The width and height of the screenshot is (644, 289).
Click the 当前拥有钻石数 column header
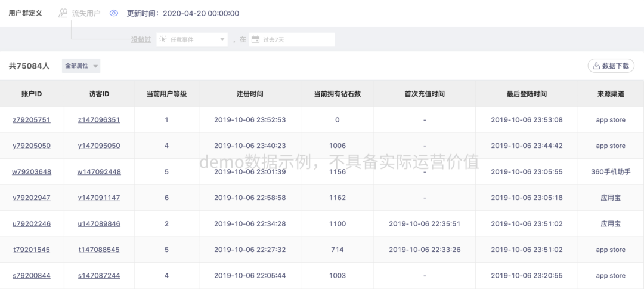(337, 94)
